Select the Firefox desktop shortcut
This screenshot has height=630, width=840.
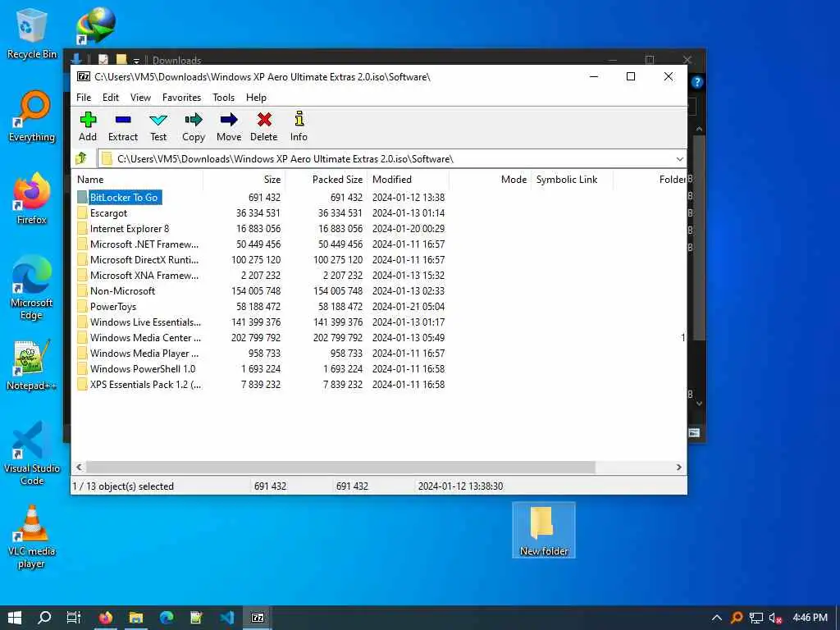coord(32,199)
